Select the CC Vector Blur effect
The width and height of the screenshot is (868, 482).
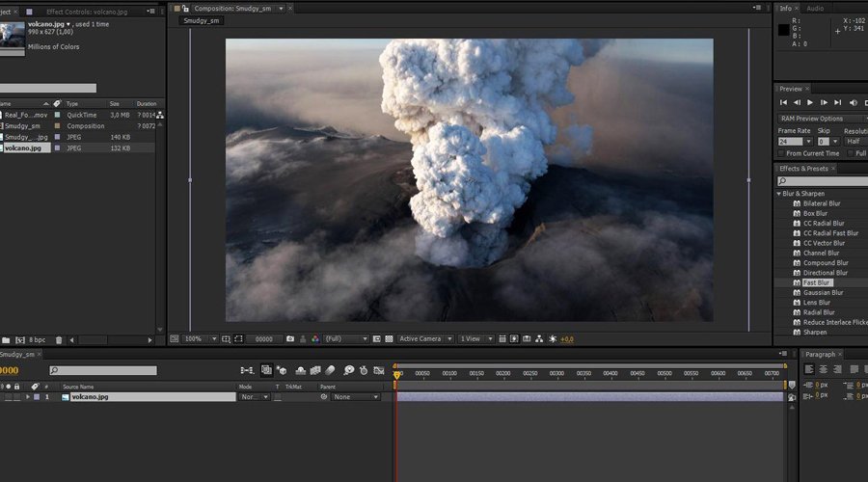(824, 243)
